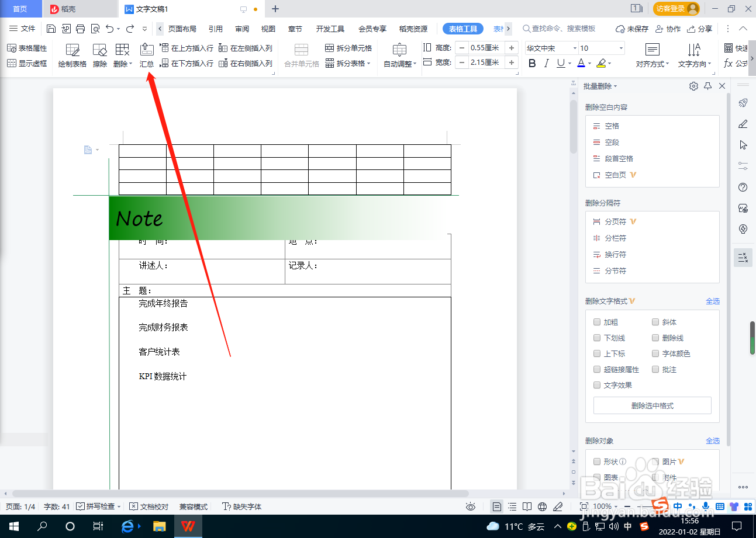Click the Undo arrow icon

(x=110, y=29)
